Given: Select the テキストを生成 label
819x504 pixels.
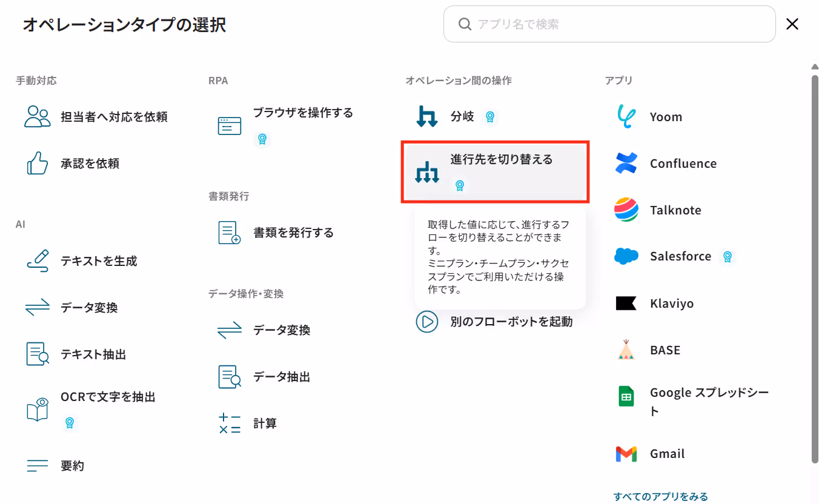Looking at the screenshot, I should 99,261.
